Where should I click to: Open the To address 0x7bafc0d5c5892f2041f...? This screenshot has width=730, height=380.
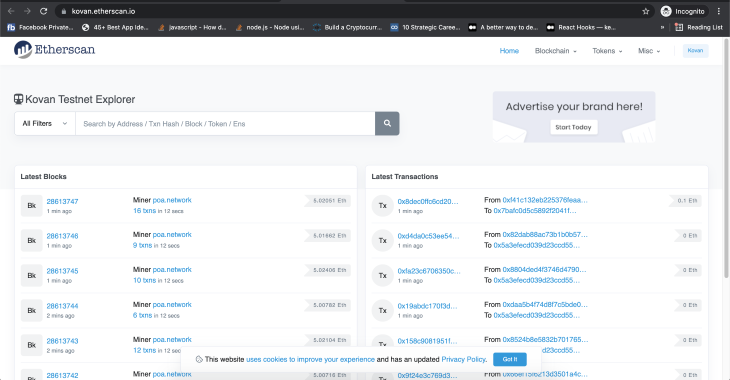(535, 210)
